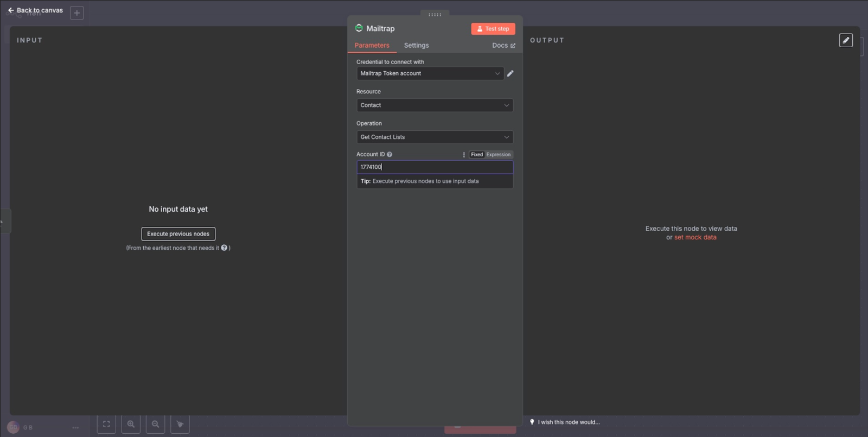Click the Account ID help question mark
This screenshot has width=868, height=437.
390,155
